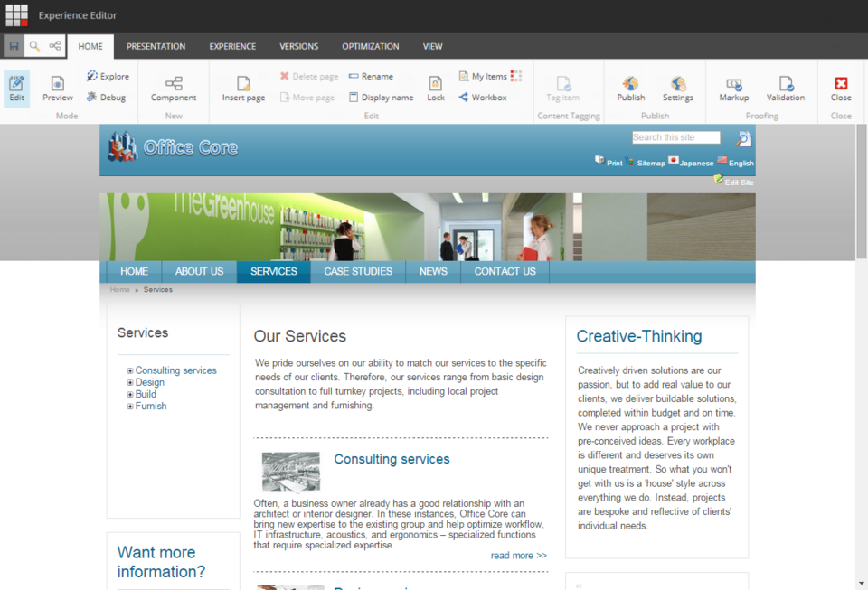Activate Edit mode
868x590 pixels.
tap(16, 89)
